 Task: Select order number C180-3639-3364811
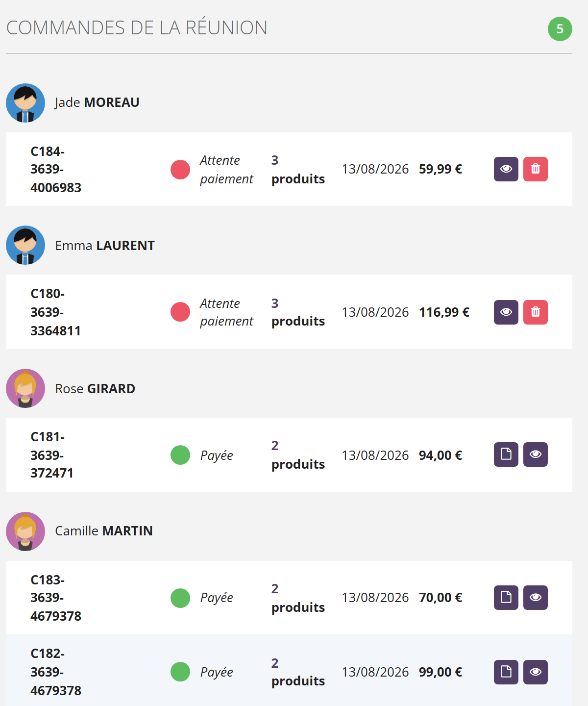coord(55,312)
